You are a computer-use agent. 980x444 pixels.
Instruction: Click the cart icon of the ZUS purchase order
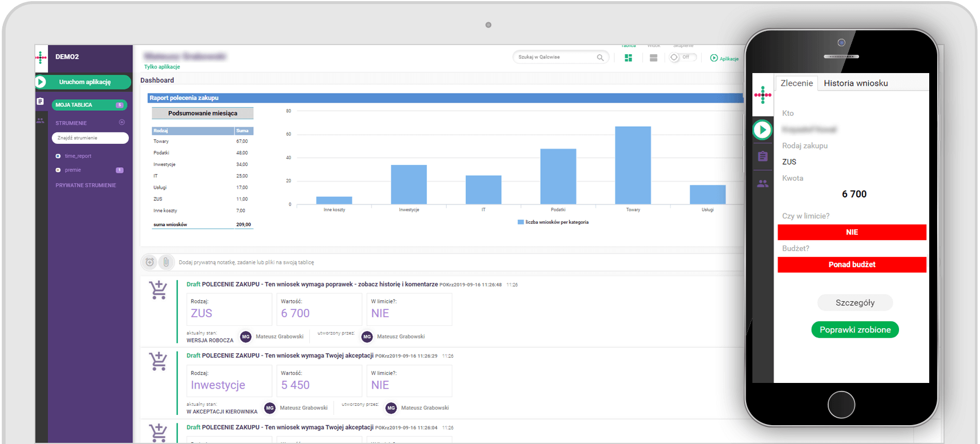pos(158,290)
